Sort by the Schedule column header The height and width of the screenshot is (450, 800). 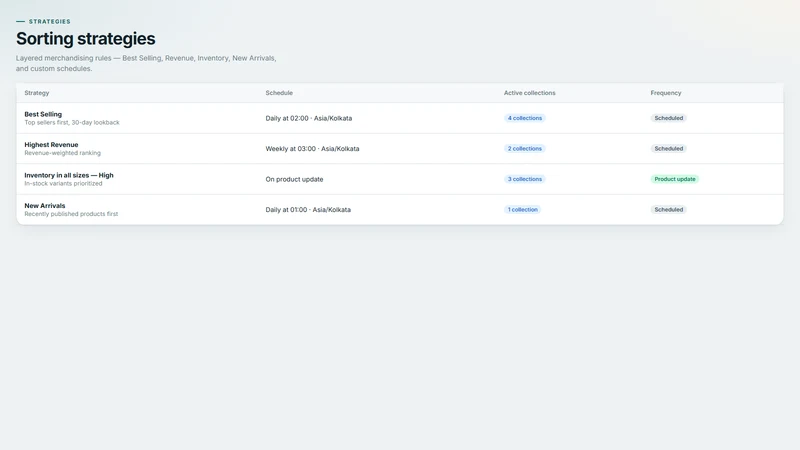pyautogui.click(x=279, y=93)
